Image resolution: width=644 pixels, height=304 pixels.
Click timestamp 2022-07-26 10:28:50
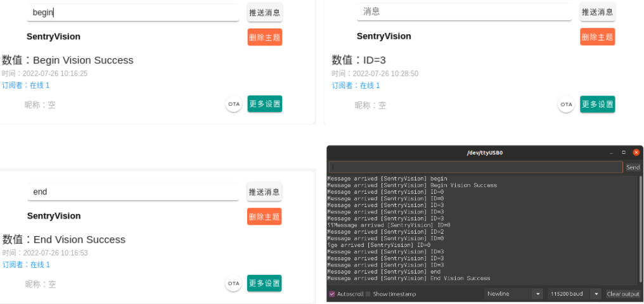(x=385, y=73)
